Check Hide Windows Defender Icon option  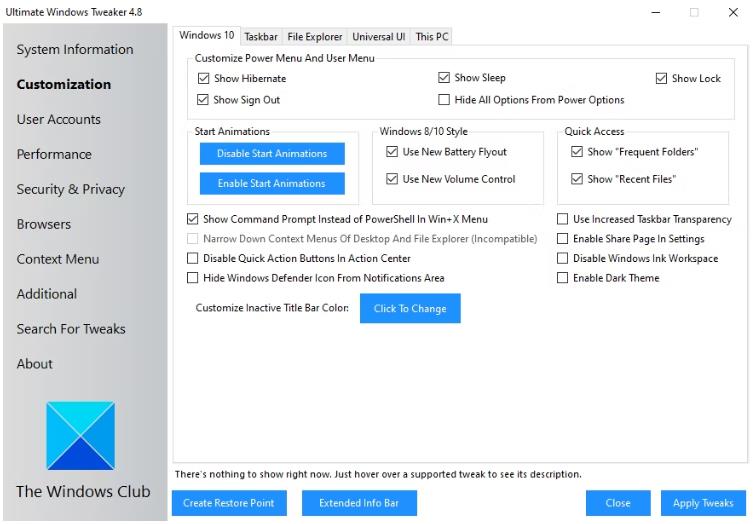pos(193,278)
